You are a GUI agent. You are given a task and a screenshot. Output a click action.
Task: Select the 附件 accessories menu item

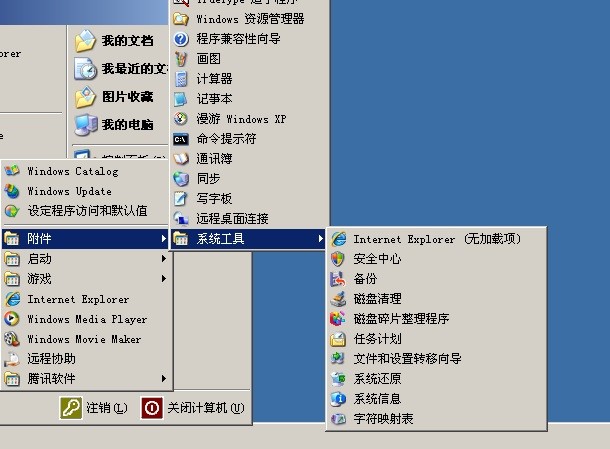tap(85, 239)
